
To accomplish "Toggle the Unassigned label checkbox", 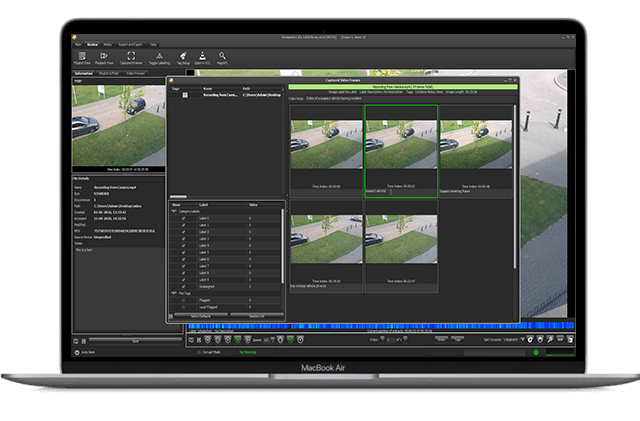I will click(183, 285).
